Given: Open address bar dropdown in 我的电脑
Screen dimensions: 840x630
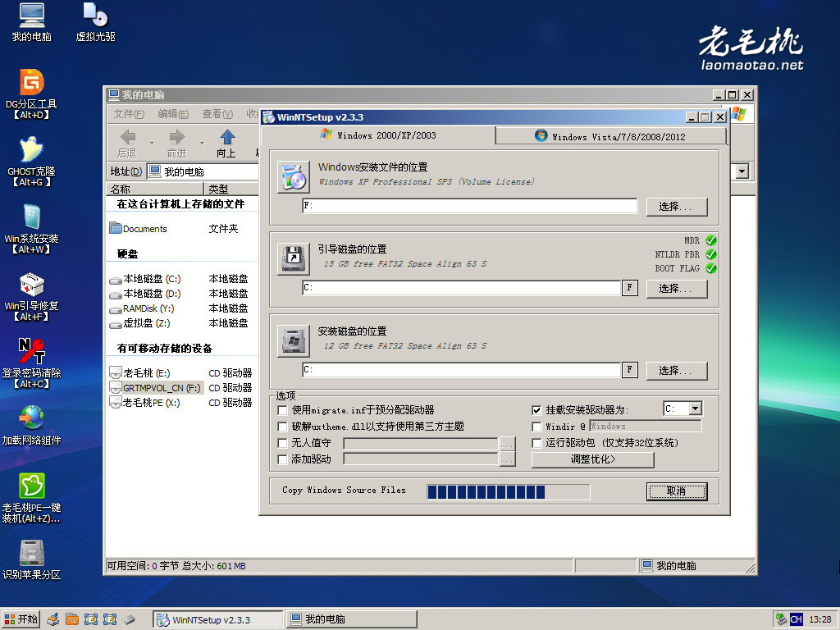Looking at the screenshot, I should (742, 172).
